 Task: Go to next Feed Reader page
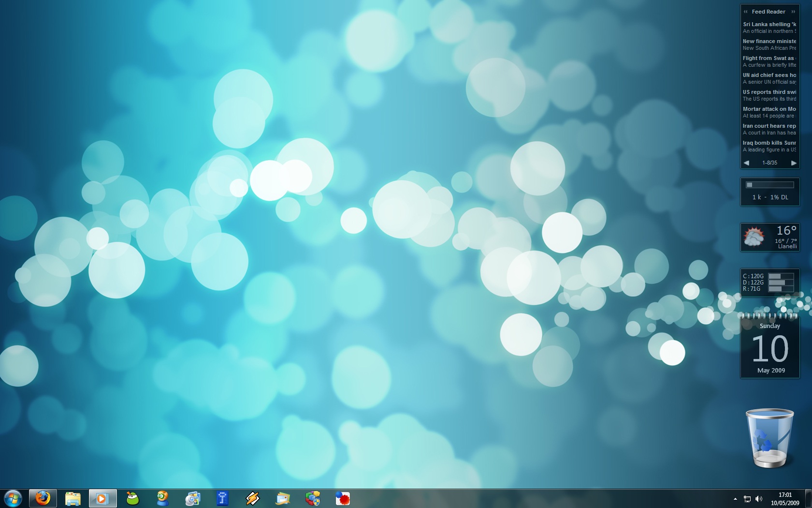[x=794, y=163]
